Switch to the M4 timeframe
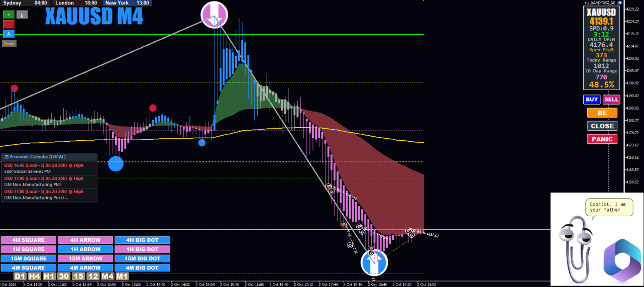This screenshot has height=287, width=644. coord(108,276)
